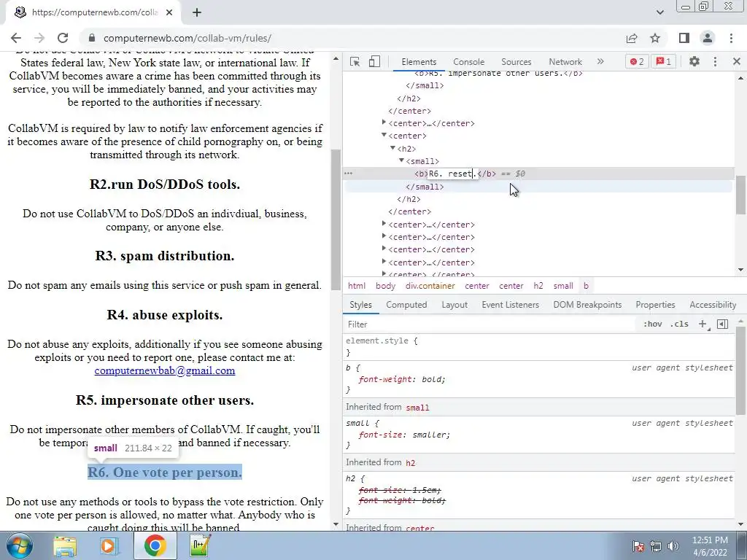Screen dimensions: 747x560
Task: Activate DevTools element inspector picker
Action: (x=355, y=61)
